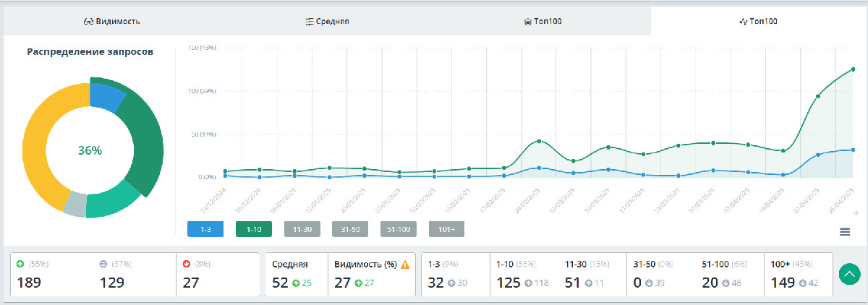Select the first Топ100 tab with crown icon
This screenshot has width=868, height=305.
tap(542, 22)
